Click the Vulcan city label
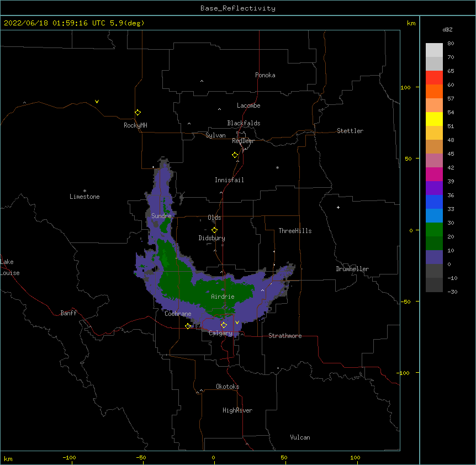 click(x=300, y=437)
